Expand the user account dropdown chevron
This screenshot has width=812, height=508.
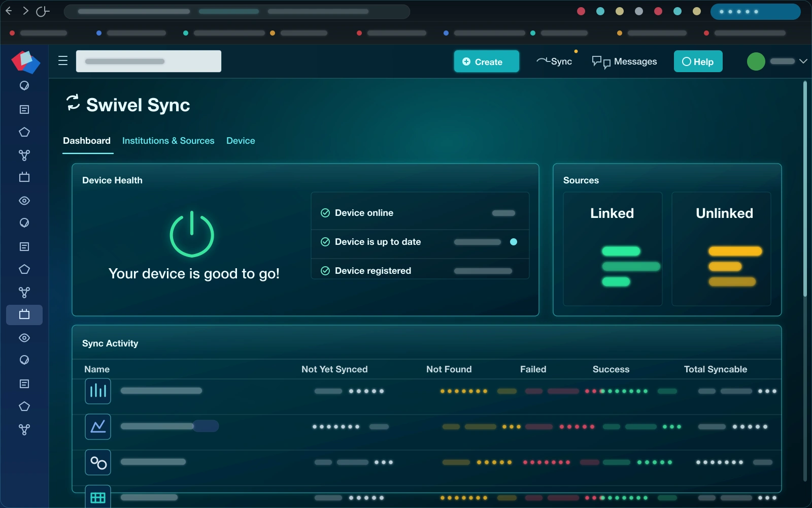(x=803, y=61)
